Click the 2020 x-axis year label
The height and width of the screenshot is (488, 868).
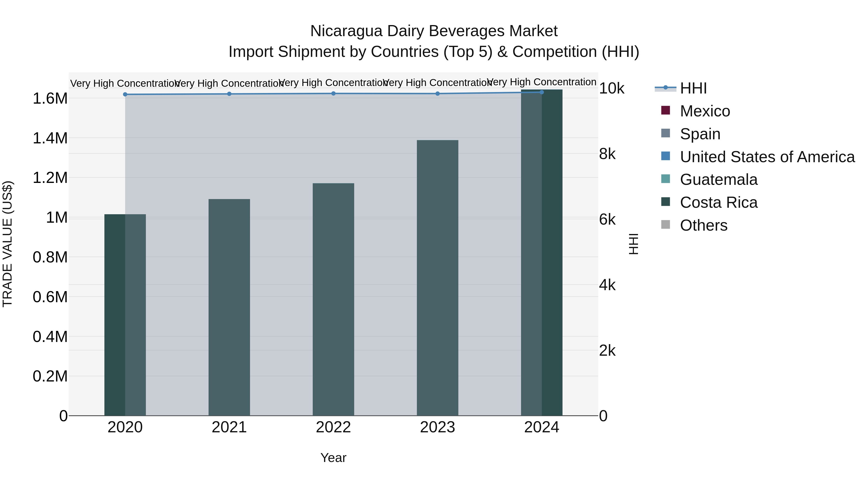125,427
